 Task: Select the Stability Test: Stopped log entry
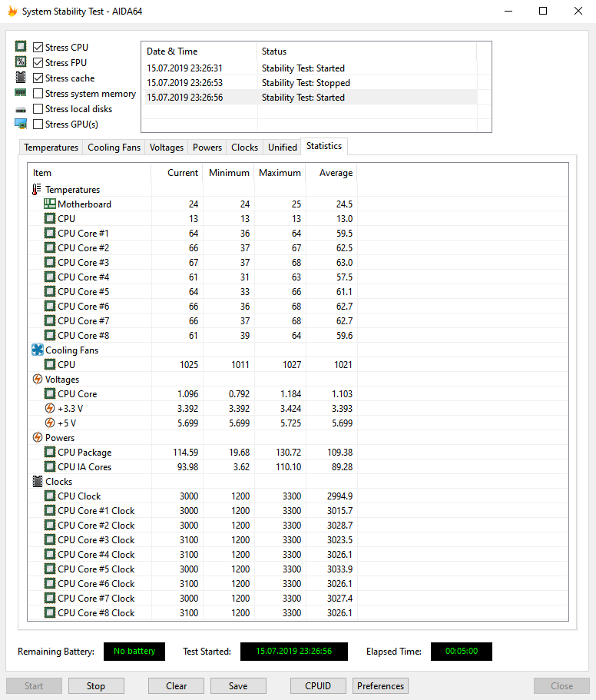[311, 82]
